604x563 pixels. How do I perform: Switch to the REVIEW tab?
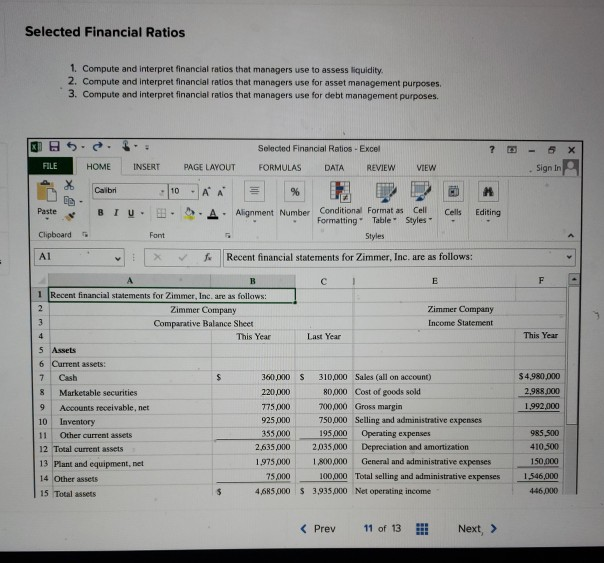[381, 168]
